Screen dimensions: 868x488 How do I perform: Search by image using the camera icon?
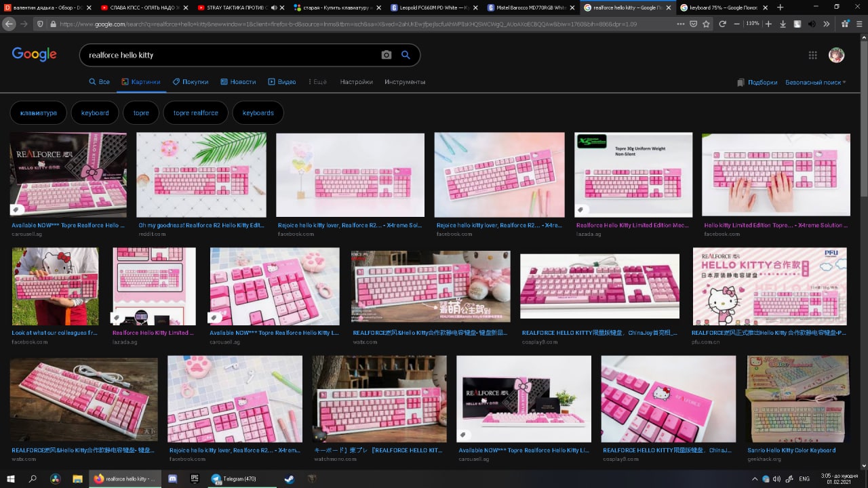tap(387, 55)
